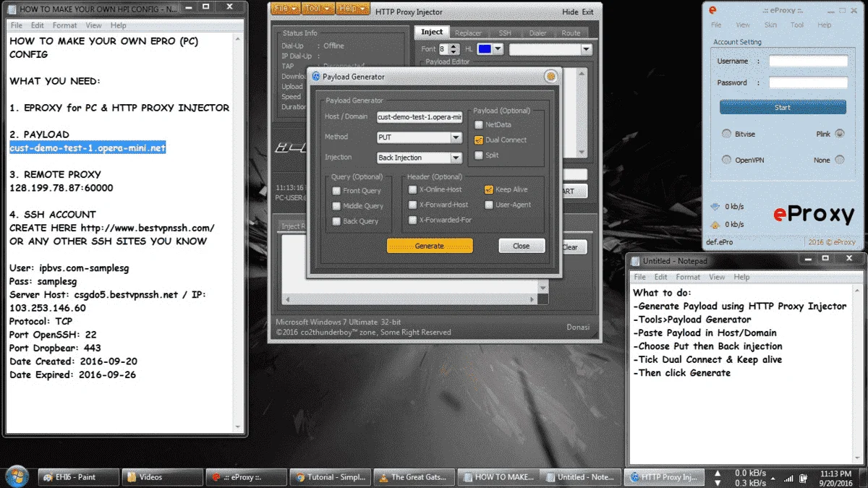Click the Start button in eProxy
The width and height of the screenshot is (868, 488).
click(783, 107)
